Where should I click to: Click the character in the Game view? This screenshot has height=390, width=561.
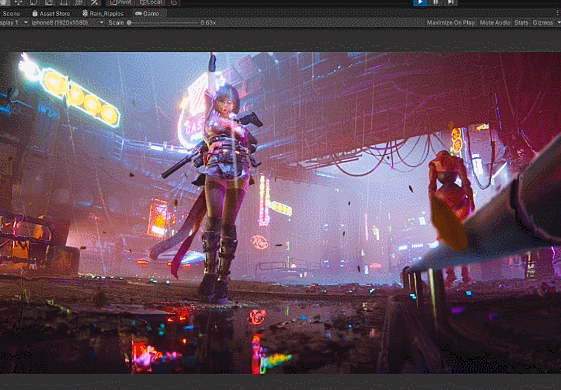point(221,179)
